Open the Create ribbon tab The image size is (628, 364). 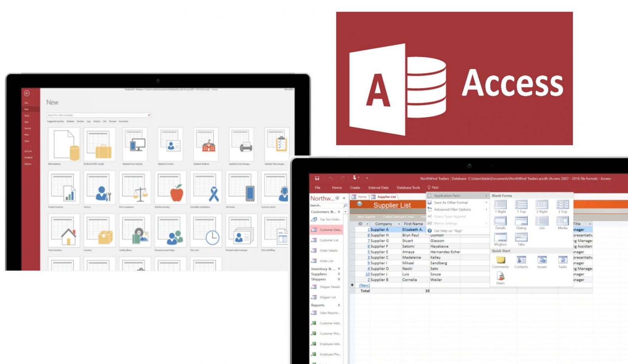pyautogui.click(x=355, y=187)
